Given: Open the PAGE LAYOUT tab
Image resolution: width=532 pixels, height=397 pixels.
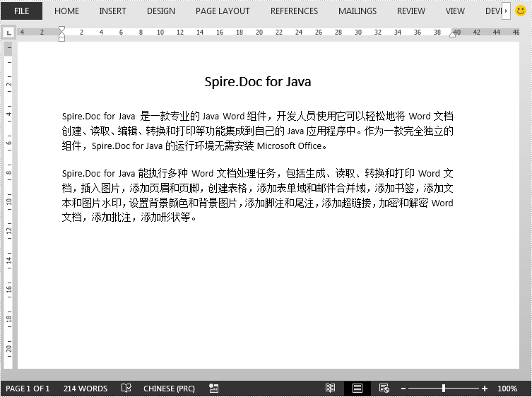Looking at the screenshot, I should pyautogui.click(x=223, y=11).
